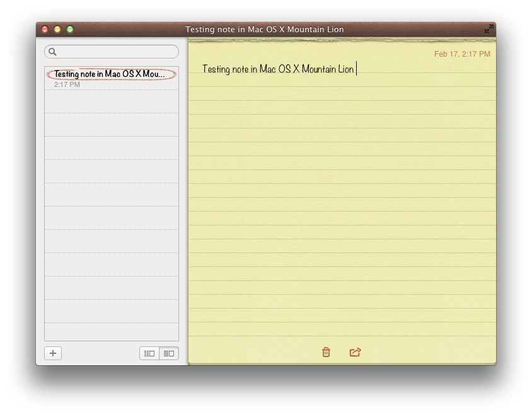The height and width of the screenshot is (415, 532).
Task: Click the magnifying glass search icon
Action: pyautogui.click(x=52, y=52)
